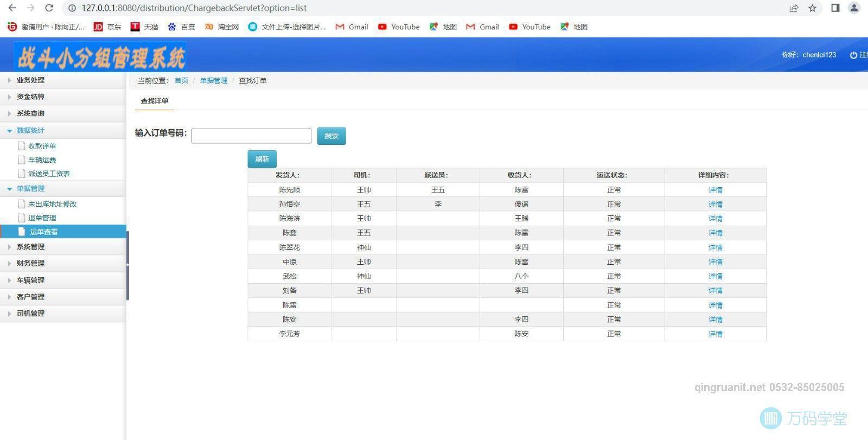
Task: Select 运单查看 menu item
Action: 63,232
